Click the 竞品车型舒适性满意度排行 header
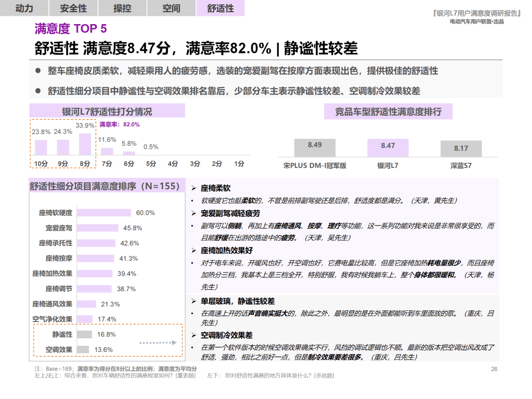 tap(388, 112)
